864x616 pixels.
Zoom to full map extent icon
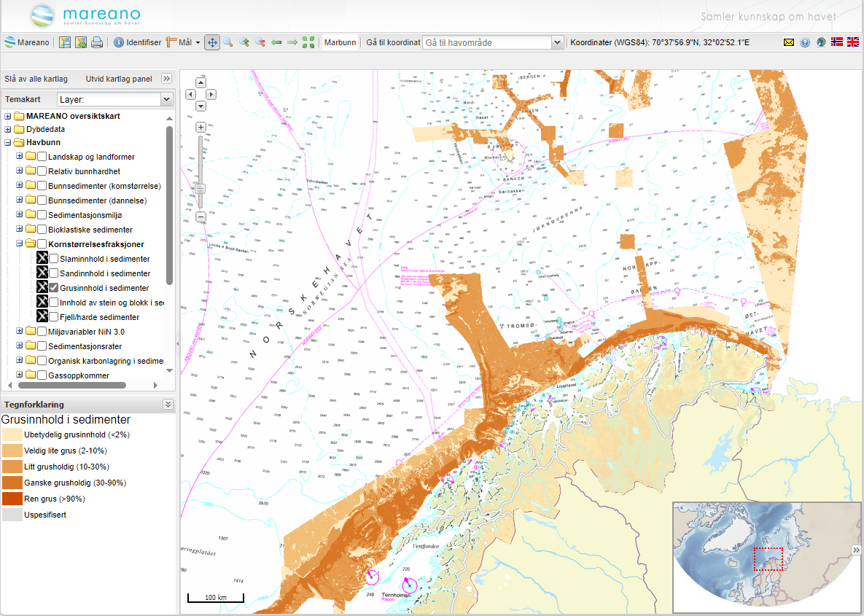click(308, 42)
